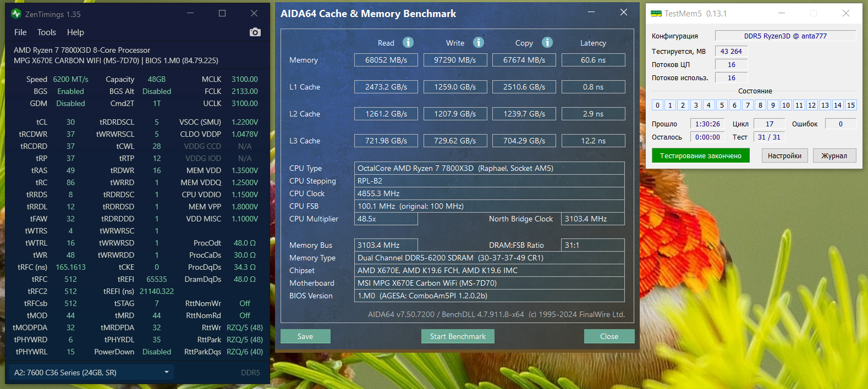Click Цикл cycle value 17
Image resolution: width=868 pixels, height=389 pixels.
click(x=769, y=124)
